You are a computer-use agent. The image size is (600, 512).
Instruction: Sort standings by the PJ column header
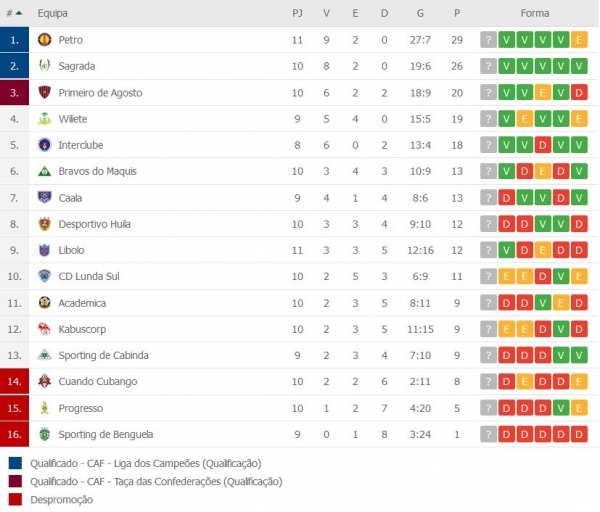point(297,13)
